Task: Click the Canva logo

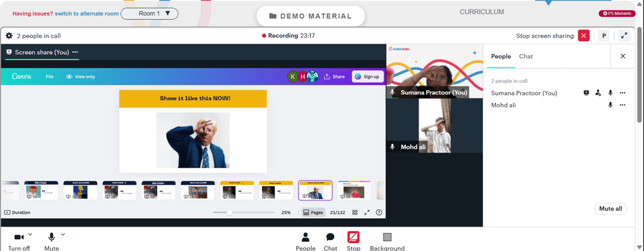Action: (21, 77)
